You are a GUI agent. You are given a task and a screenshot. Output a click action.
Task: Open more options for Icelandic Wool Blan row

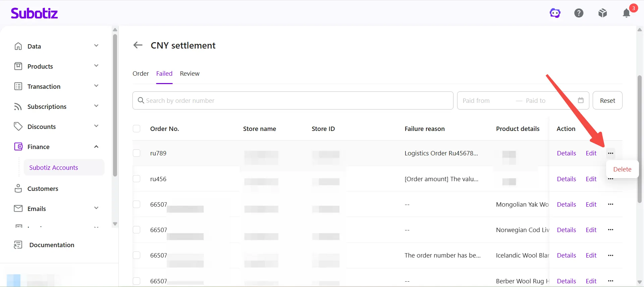click(610, 255)
